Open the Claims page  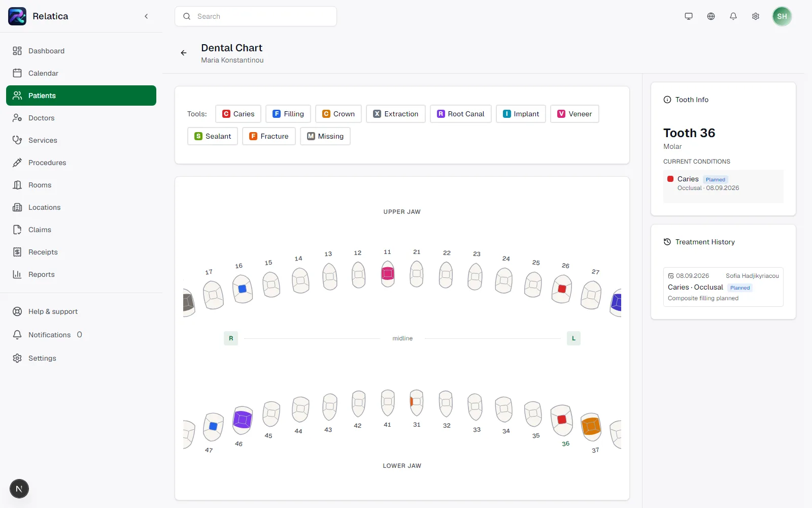(x=81, y=230)
